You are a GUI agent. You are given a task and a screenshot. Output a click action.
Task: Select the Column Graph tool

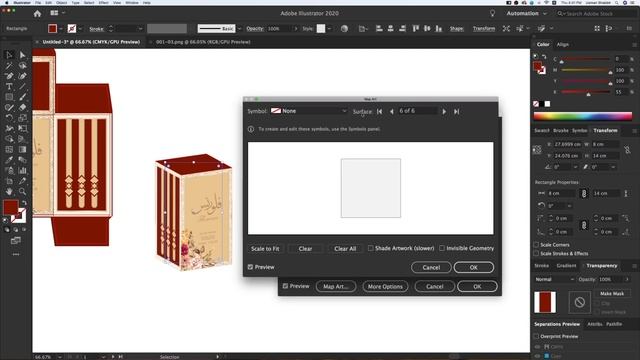[22, 171]
